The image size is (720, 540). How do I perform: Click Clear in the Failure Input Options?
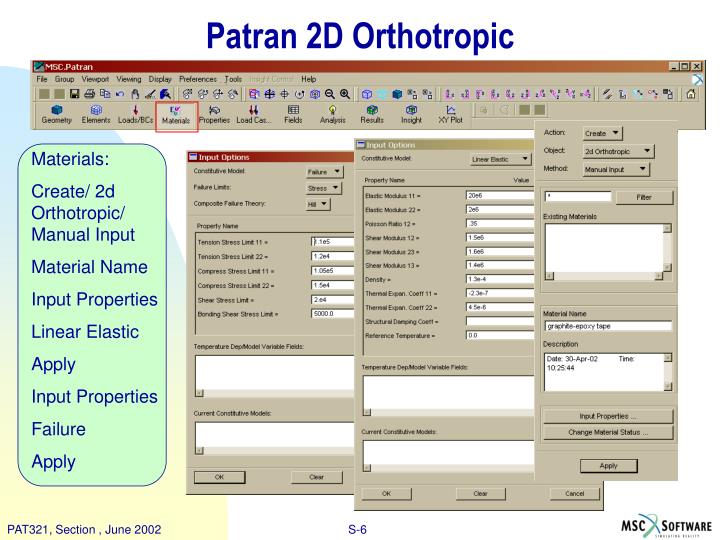point(316,477)
